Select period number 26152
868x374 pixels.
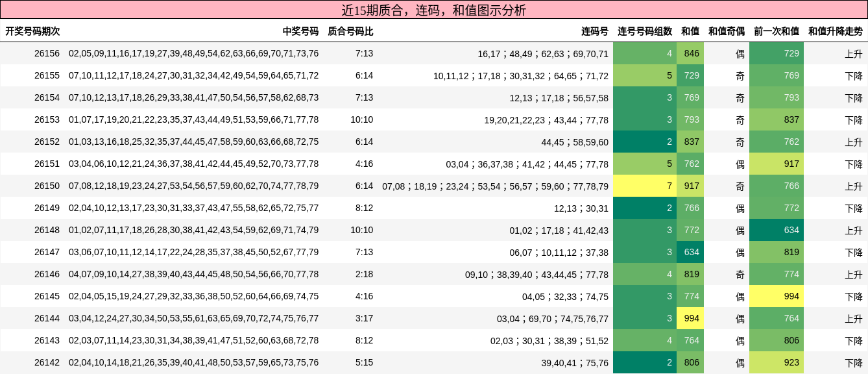click(47, 142)
